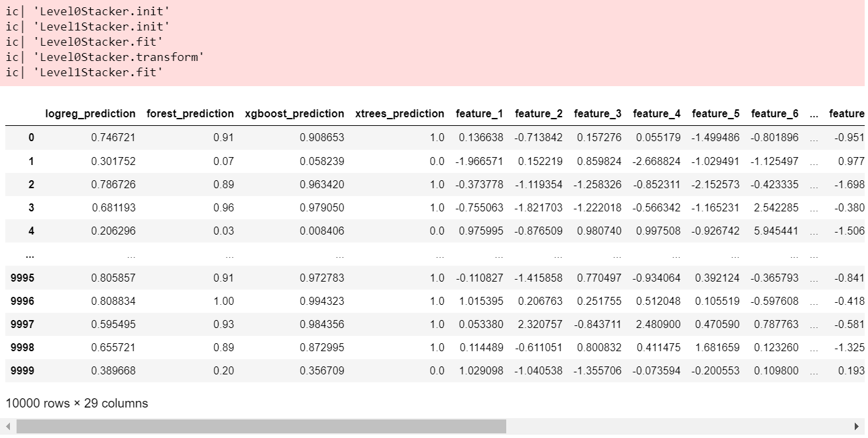The image size is (868, 438).
Task: Click row index 9995
Action: (23, 278)
